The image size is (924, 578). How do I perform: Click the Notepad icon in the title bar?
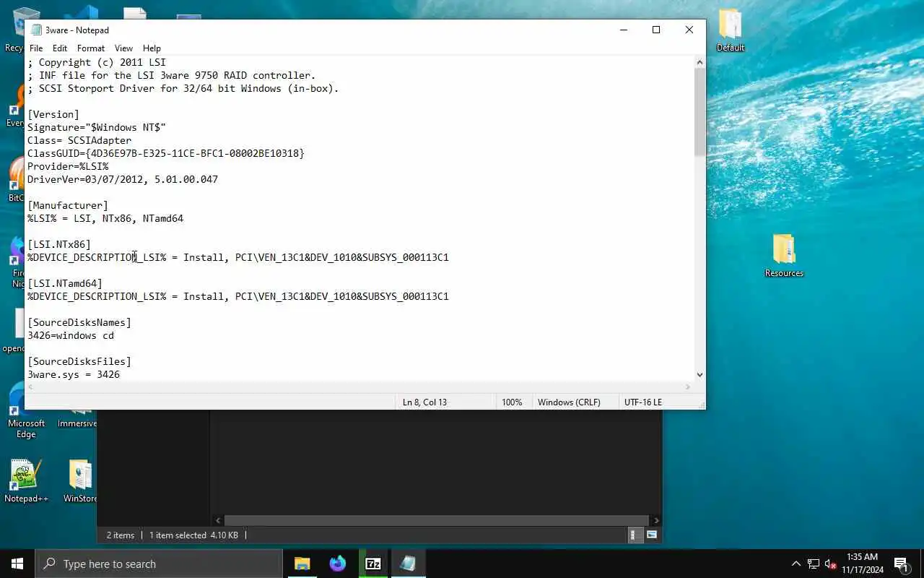[36, 30]
